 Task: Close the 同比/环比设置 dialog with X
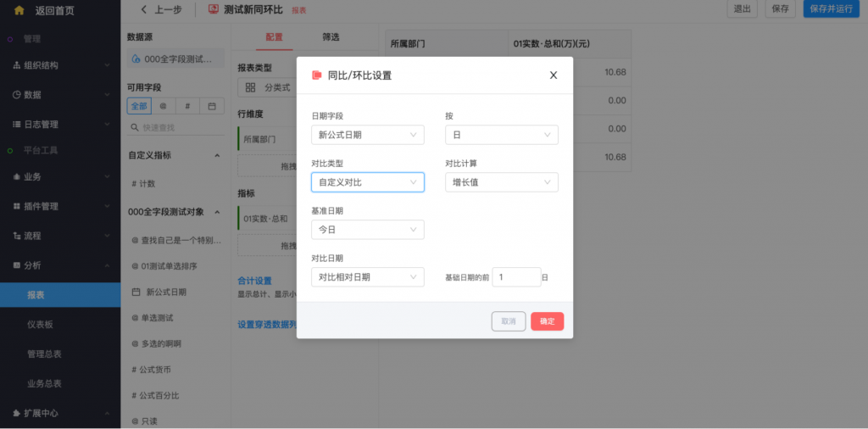(554, 75)
